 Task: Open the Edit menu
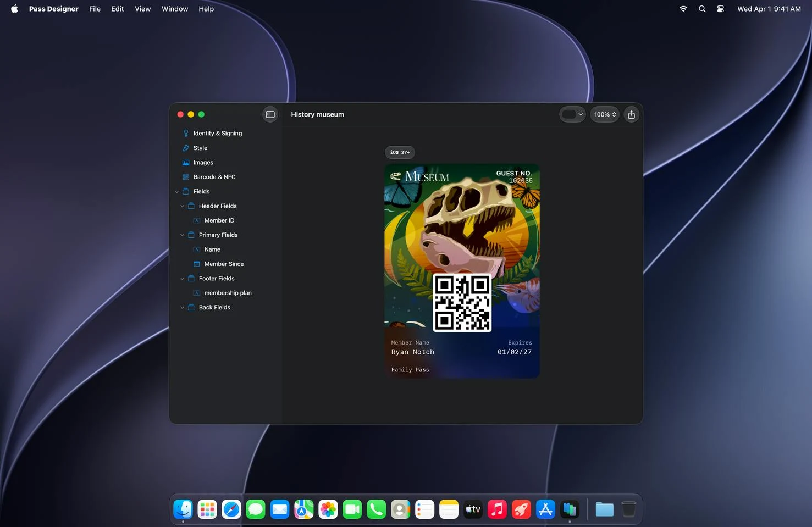pos(118,9)
